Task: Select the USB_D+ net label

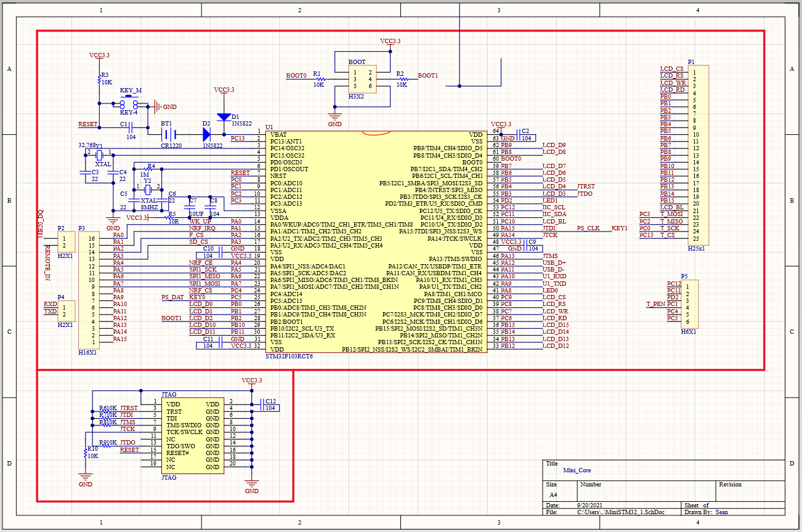Action: tap(554, 263)
